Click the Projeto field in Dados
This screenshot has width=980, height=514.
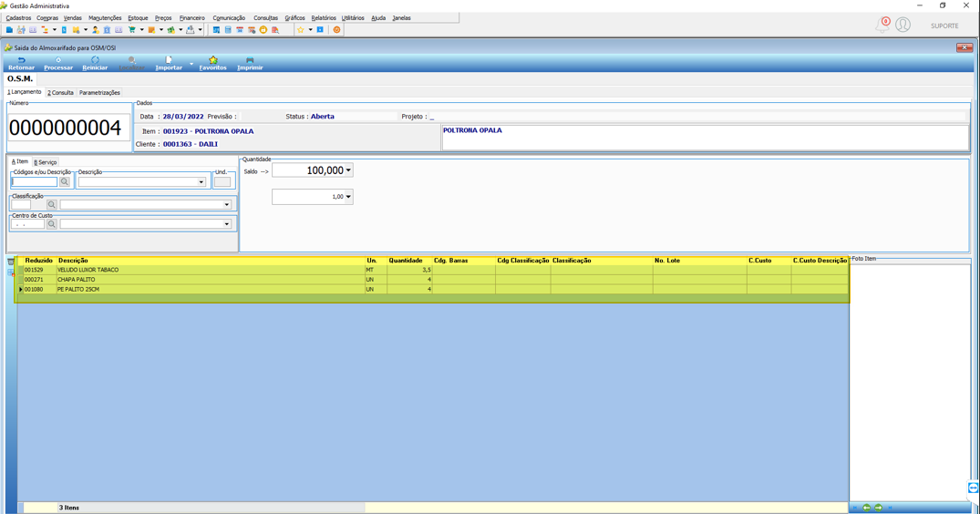tap(696, 117)
